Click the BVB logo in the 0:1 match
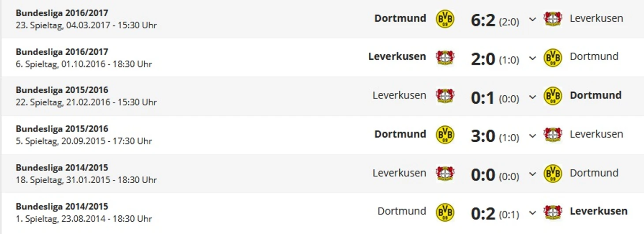644x234 pixels. (553, 96)
